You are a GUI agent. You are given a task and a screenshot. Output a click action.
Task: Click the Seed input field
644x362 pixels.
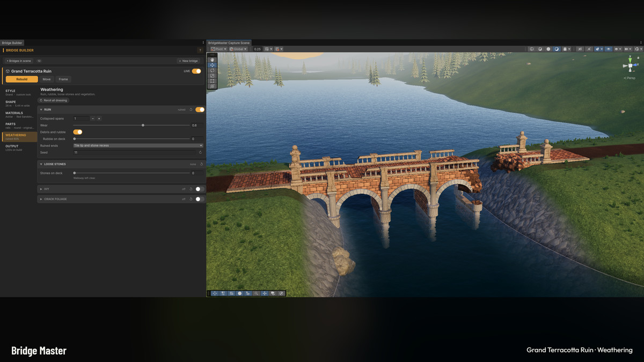pyautogui.click(x=134, y=152)
